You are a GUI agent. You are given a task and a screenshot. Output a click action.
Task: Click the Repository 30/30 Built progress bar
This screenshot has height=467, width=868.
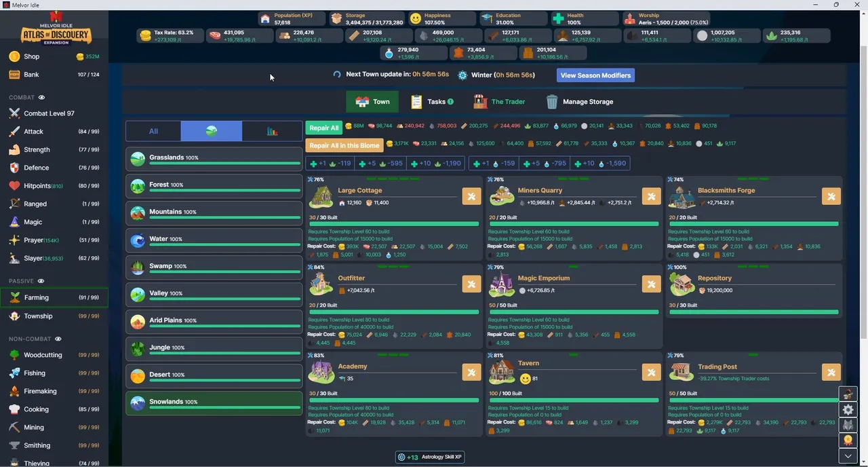(x=754, y=312)
